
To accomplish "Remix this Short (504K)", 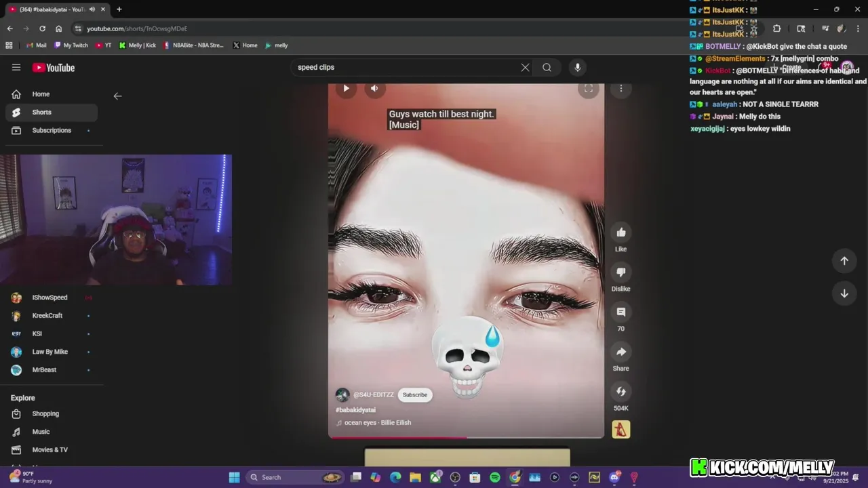I will point(620,391).
